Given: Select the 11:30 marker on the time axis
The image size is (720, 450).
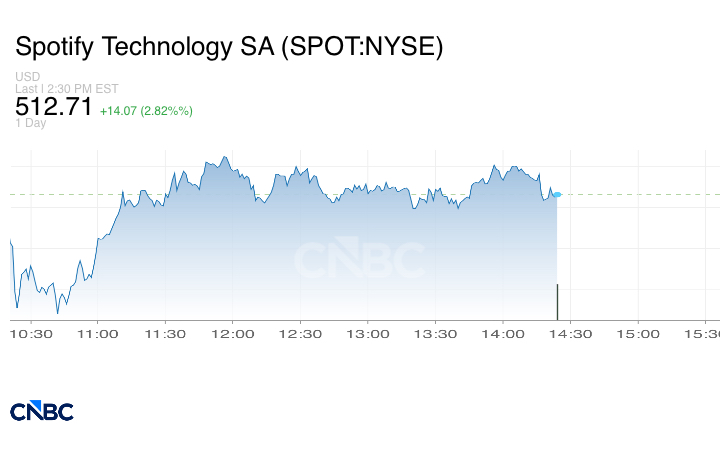Looking at the screenshot, I should click(x=166, y=334).
